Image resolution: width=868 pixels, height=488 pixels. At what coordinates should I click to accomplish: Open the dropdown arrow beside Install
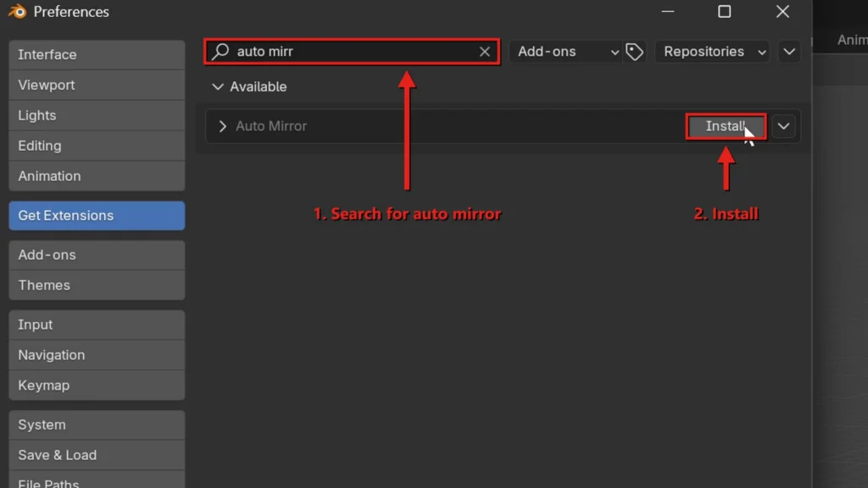[783, 126]
